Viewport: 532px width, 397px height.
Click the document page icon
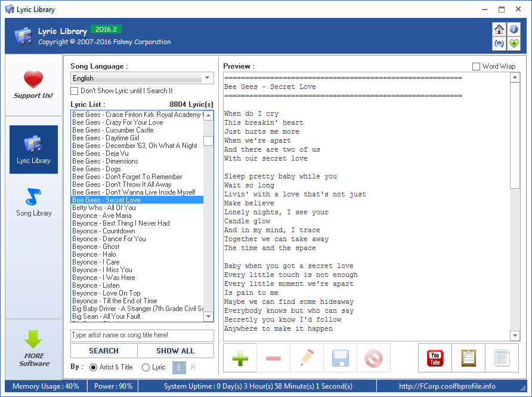click(502, 358)
